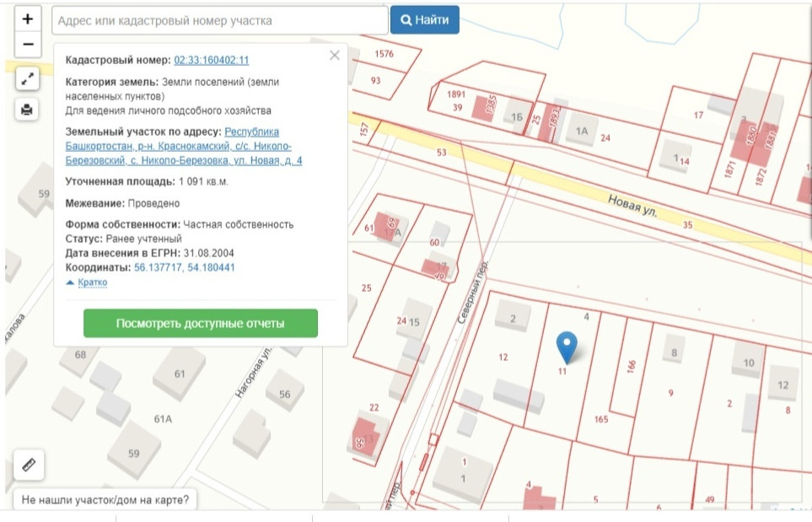Open the ruler measurement tool
This screenshot has height=522, width=812.
[x=29, y=465]
